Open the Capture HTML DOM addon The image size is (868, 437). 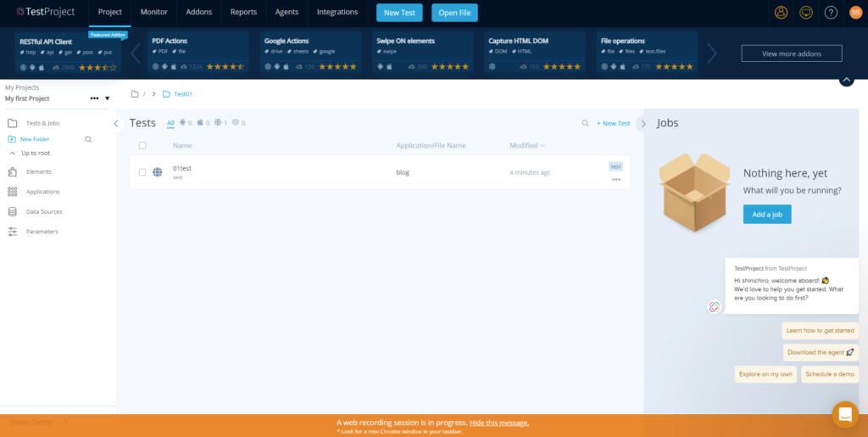(535, 52)
